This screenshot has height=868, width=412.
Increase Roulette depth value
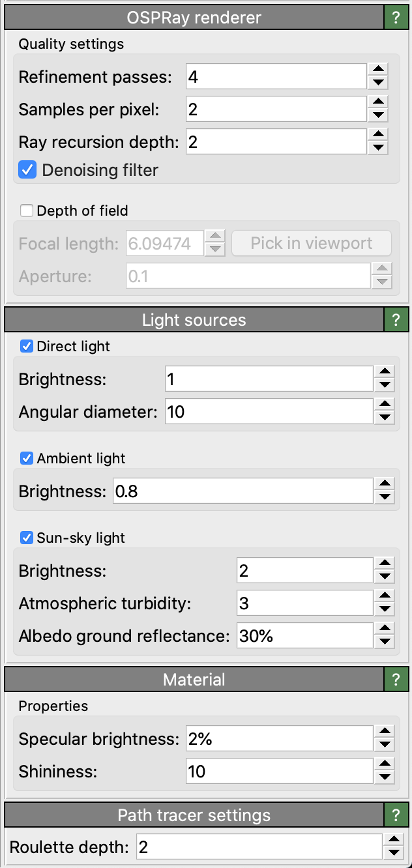click(x=392, y=840)
